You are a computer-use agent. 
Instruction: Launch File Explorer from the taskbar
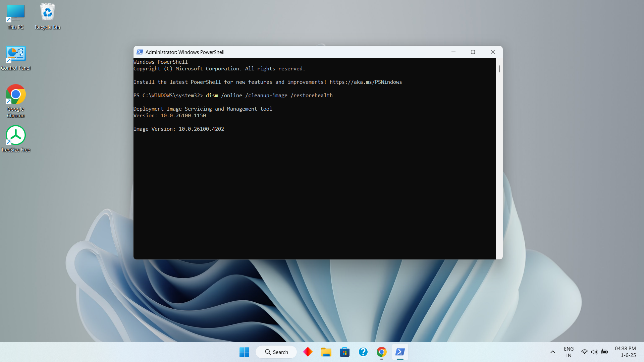click(x=326, y=352)
